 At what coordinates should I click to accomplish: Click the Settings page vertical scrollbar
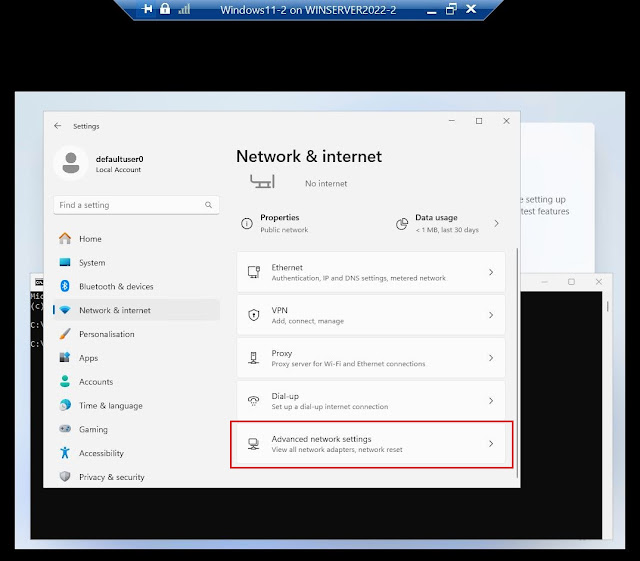[518, 362]
